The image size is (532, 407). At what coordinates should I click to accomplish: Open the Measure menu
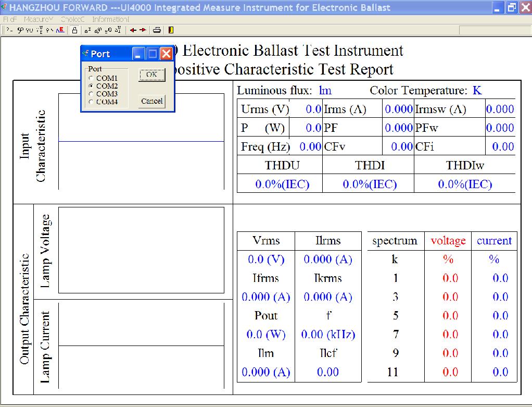click(x=39, y=19)
